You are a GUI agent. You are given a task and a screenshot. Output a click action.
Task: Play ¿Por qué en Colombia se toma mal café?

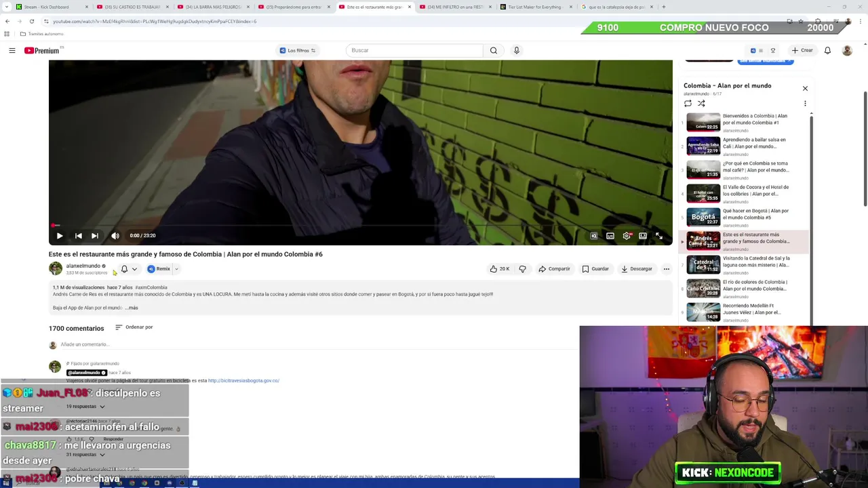click(x=745, y=170)
